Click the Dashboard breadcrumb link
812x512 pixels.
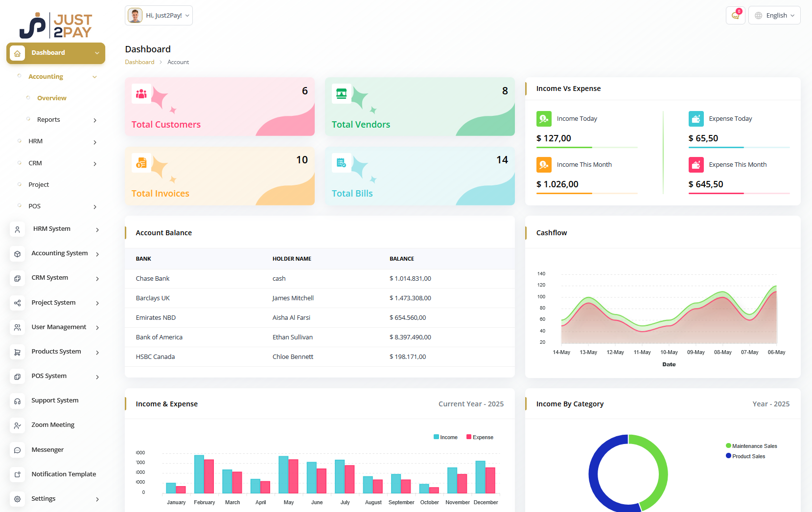[139, 62]
